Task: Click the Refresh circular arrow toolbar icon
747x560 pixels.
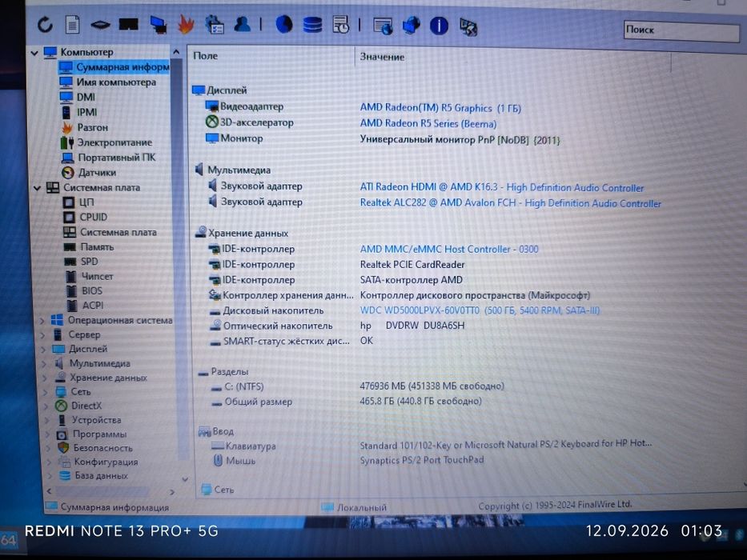Action: tap(45, 24)
